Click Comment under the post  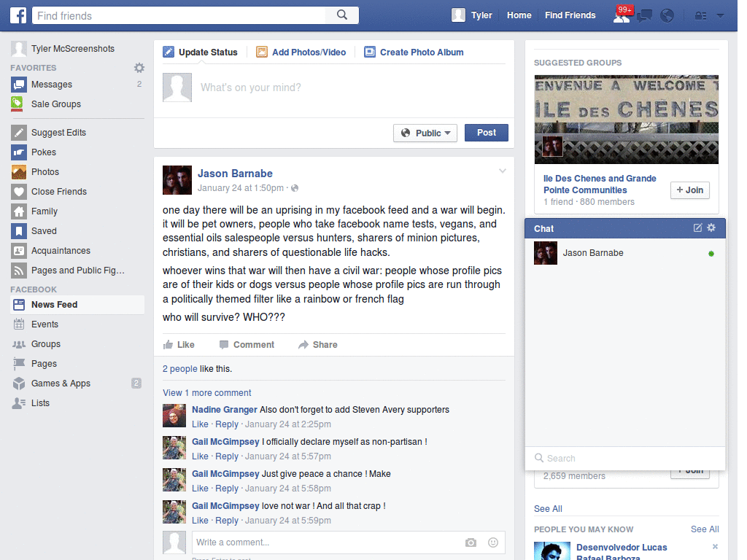point(247,345)
